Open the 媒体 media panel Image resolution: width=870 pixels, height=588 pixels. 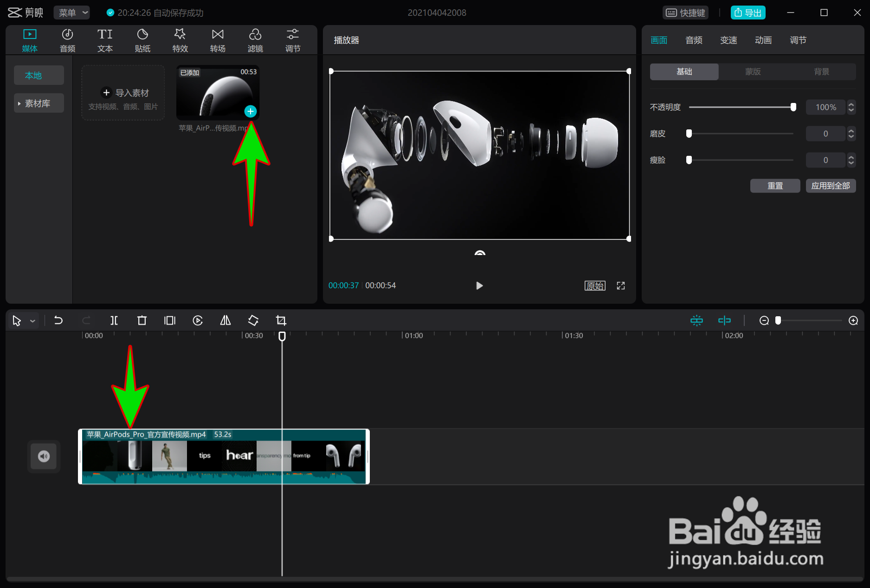(x=30, y=40)
